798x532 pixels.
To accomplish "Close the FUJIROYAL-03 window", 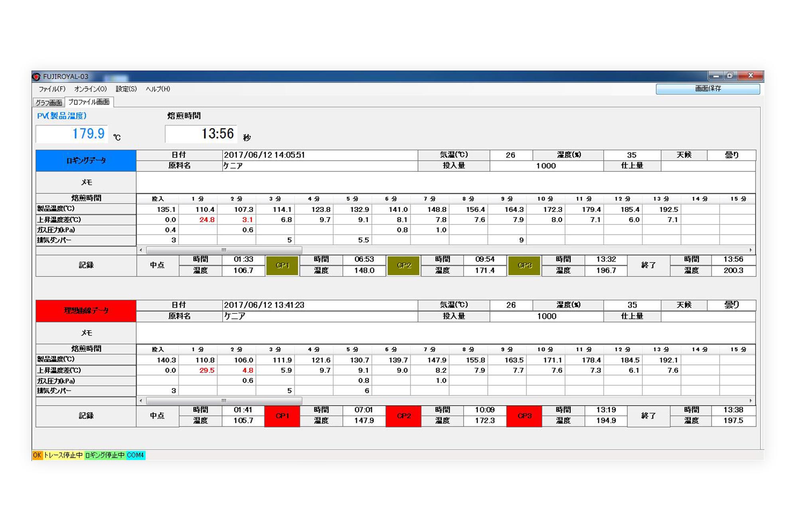I will coord(751,76).
